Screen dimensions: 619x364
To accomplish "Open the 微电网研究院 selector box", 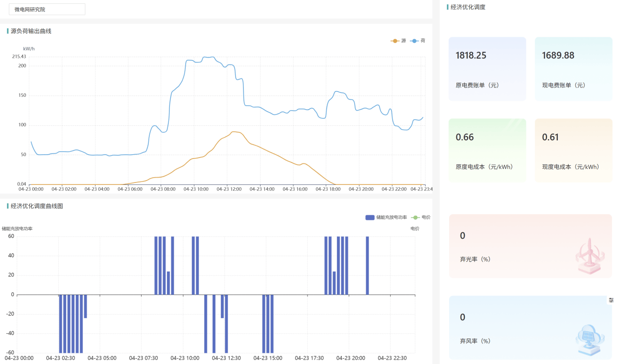I will 47,9.
